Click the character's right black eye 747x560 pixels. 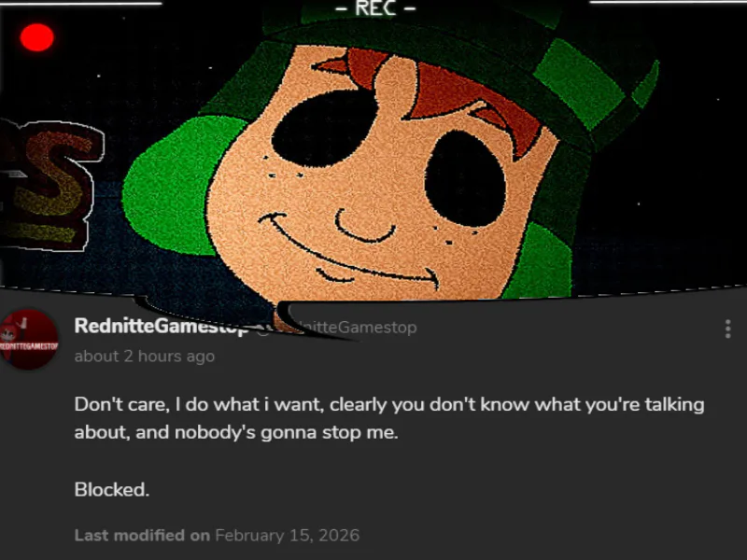464,179
